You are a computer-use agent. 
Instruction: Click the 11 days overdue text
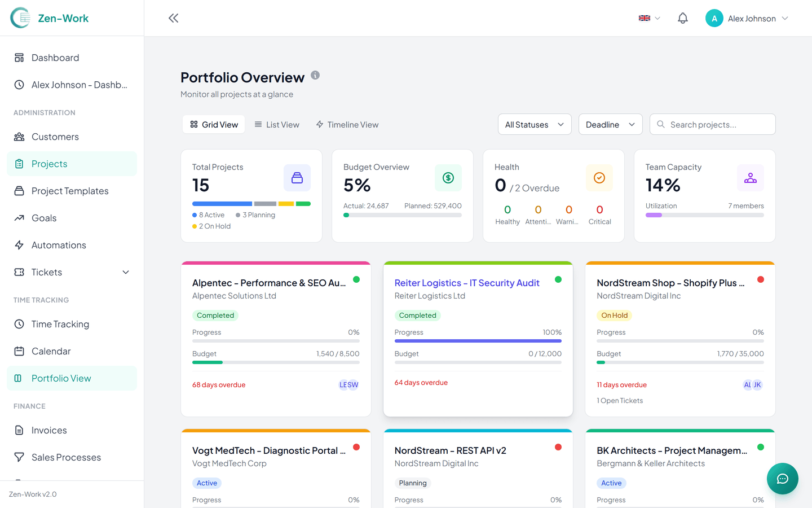pos(622,385)
